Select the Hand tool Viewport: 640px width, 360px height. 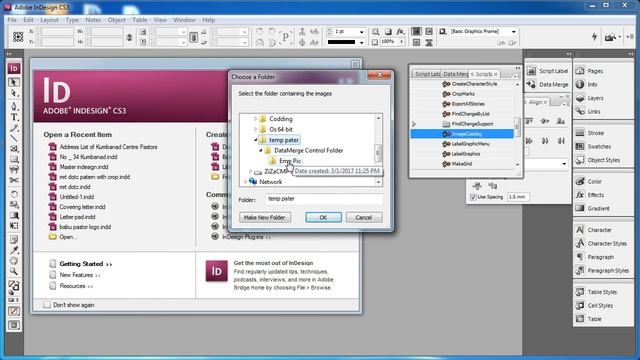pos(14,260)
